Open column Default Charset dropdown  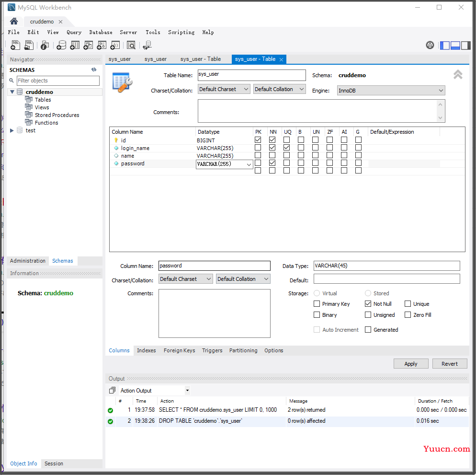[185, 278]
